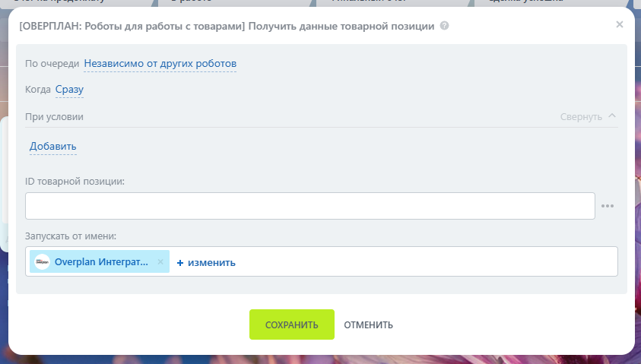Select the Overplan Интеграт... chip name
Screen dimensions: 641x364
[x=101, y=262]
